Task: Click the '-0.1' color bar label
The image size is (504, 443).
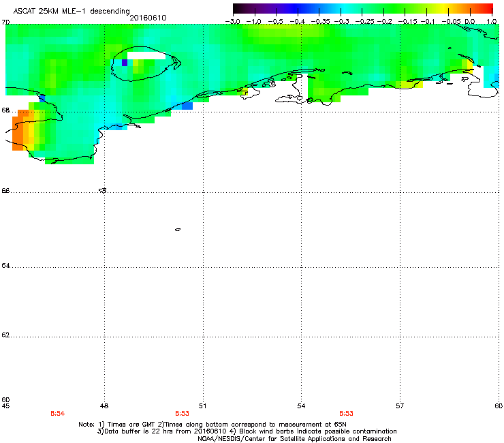Action: (x=428, y=22)
